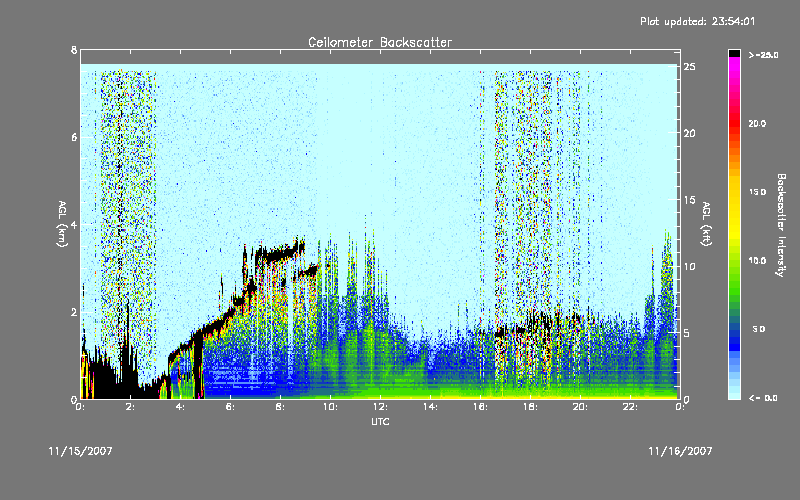Click the 'Plot updated: 23:54:01' timestamp
Viewport: 800px width, 500px height.
pos(697,21)
